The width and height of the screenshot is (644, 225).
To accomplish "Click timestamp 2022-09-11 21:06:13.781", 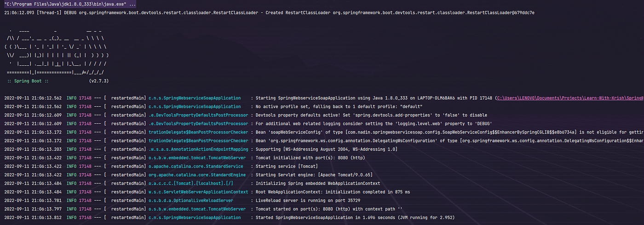I will point(32,200).
